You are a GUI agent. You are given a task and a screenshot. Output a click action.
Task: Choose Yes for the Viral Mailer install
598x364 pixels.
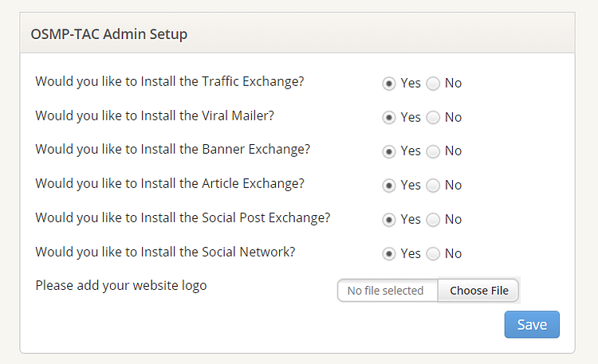[x=389, y=118]
